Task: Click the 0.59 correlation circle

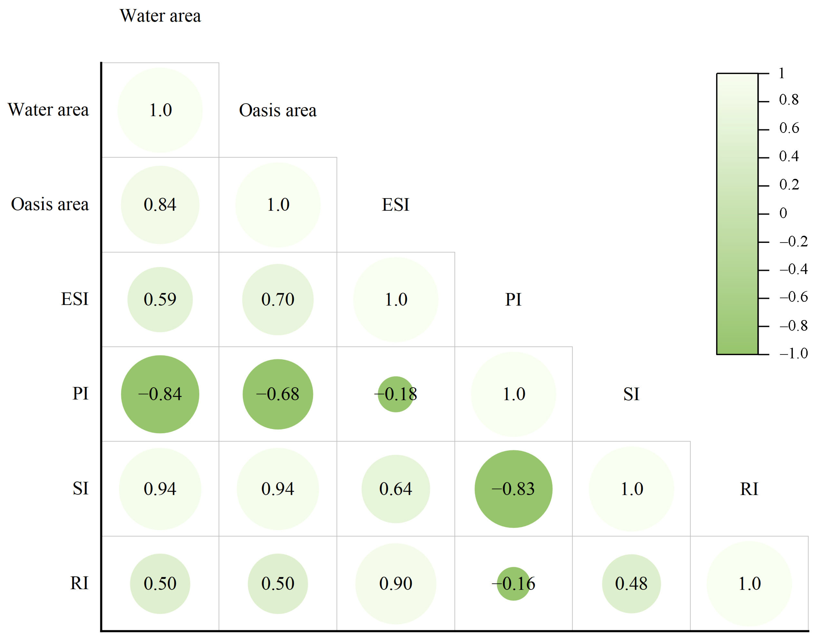Action: 160,299
